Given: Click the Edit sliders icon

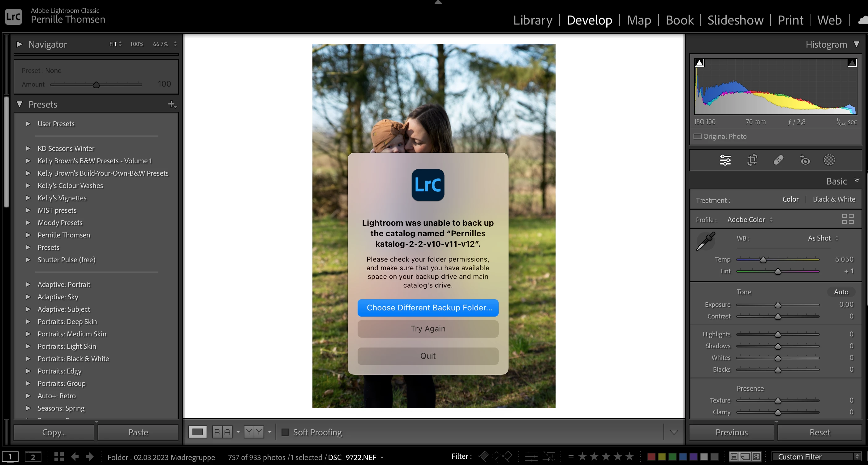Looking at the screenshot, I should tap(725, 160).
